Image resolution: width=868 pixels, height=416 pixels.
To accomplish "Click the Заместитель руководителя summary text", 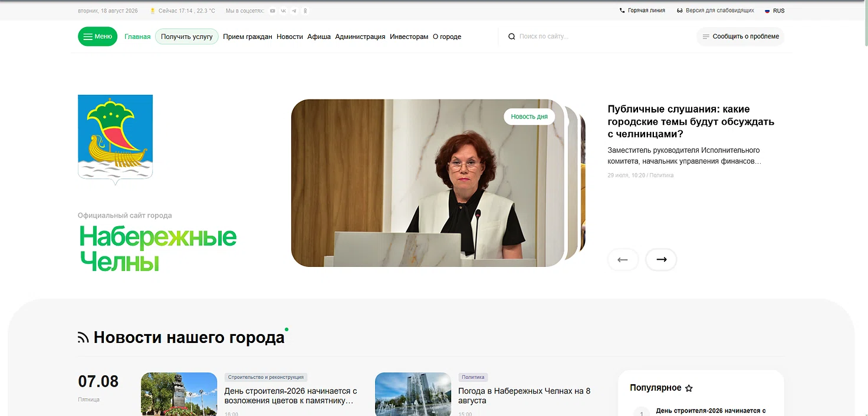I will point(684,156).
